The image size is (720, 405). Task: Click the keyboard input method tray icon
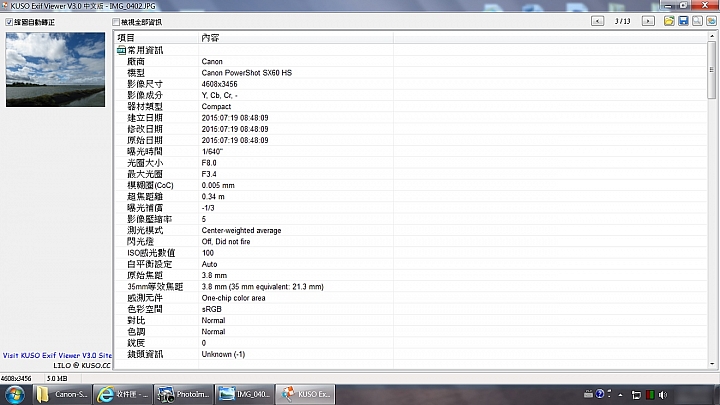pyautogui.click(x=588, y=394)
